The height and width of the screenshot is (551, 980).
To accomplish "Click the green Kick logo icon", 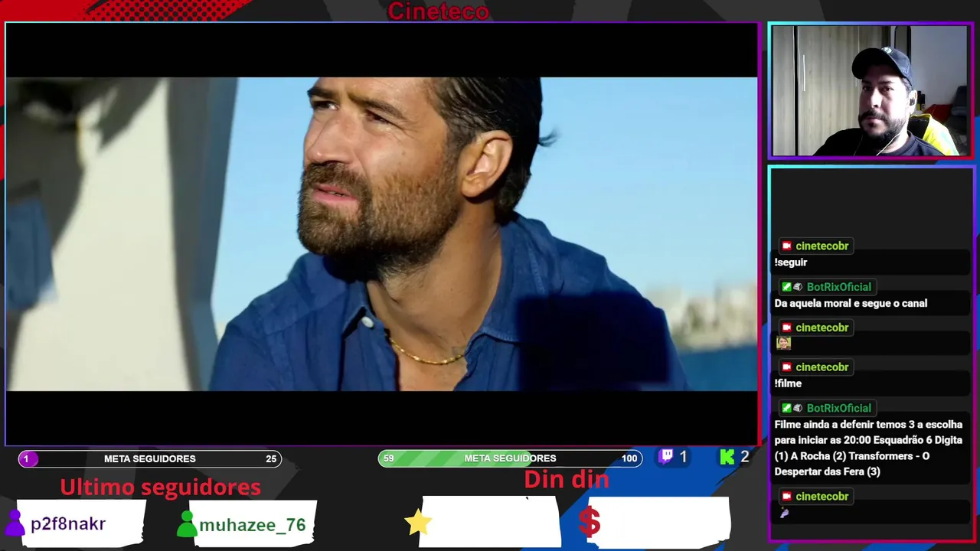I will point(727,458).
